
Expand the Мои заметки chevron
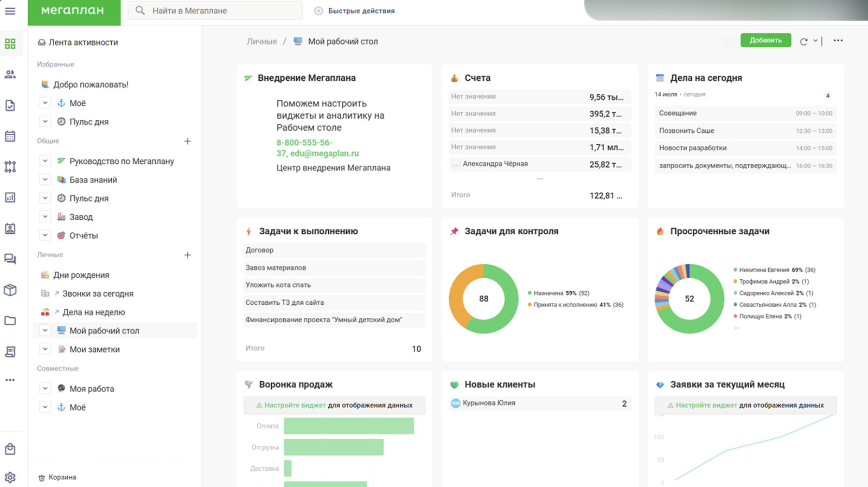point(46,349)
